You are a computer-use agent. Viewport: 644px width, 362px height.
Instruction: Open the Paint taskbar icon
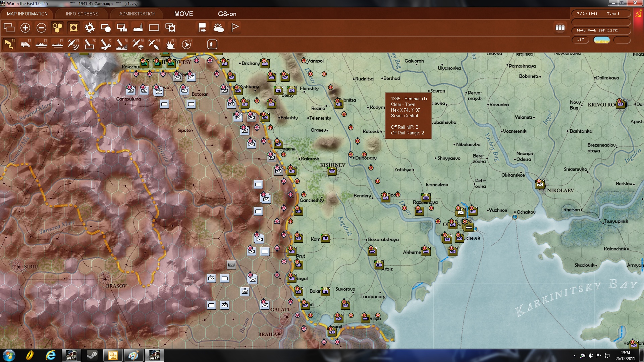[x=133, y=355]
